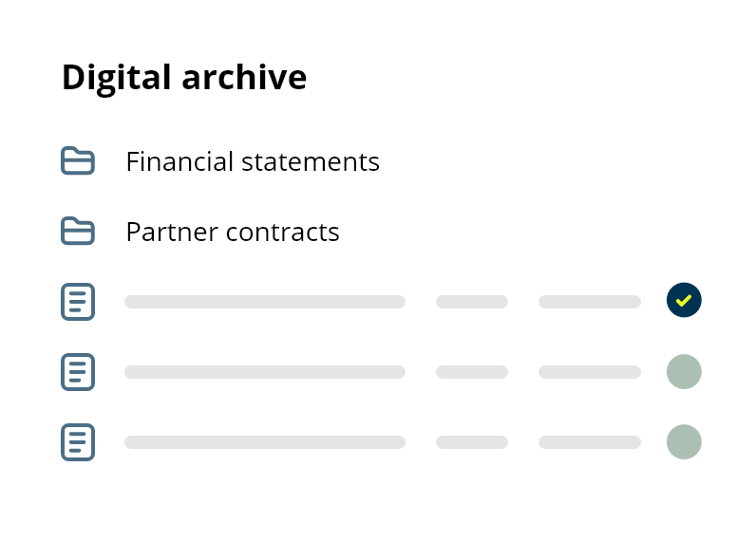
Task: Open Financial statements folder label
Action: [253, 161]
